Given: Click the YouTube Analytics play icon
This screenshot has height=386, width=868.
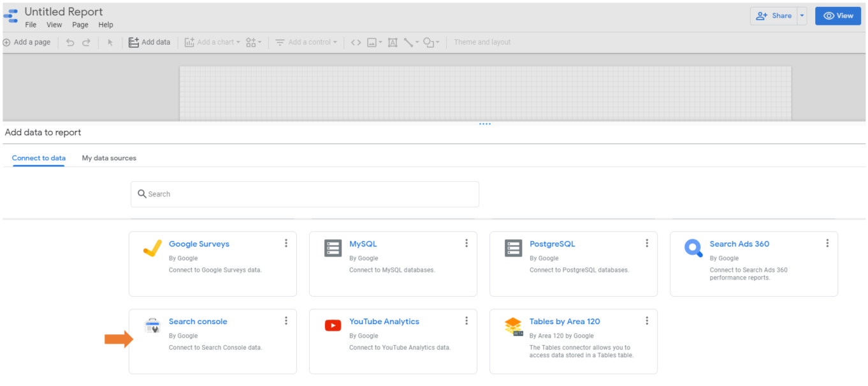Looking at the screenshot, I should coord(333,326).
